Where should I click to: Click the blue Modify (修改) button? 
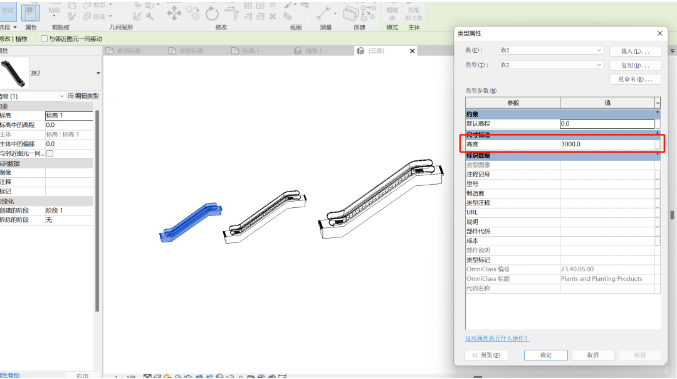point(8,12)
